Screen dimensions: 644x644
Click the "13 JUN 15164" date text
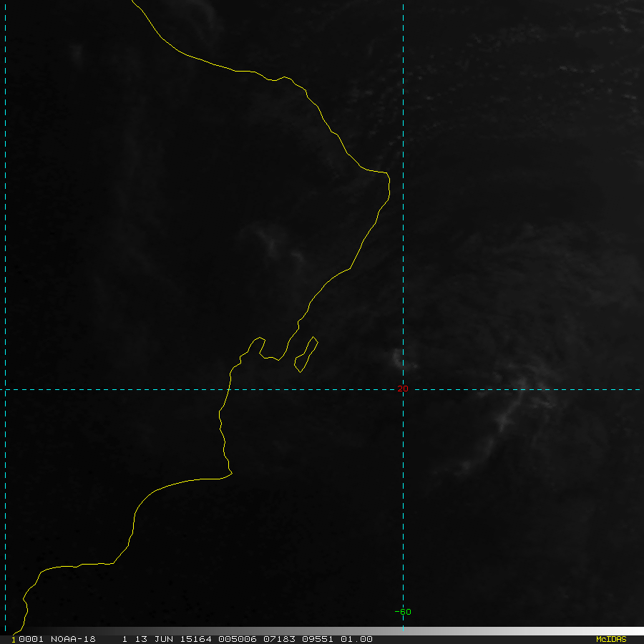[173, 639]
